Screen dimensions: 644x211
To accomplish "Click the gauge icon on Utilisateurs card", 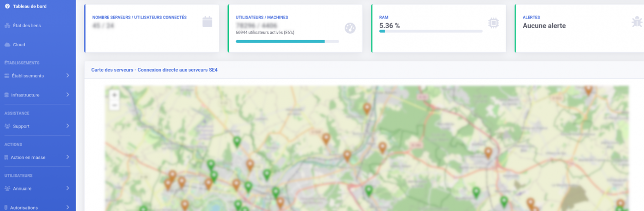I will click(x=350, y=28).
